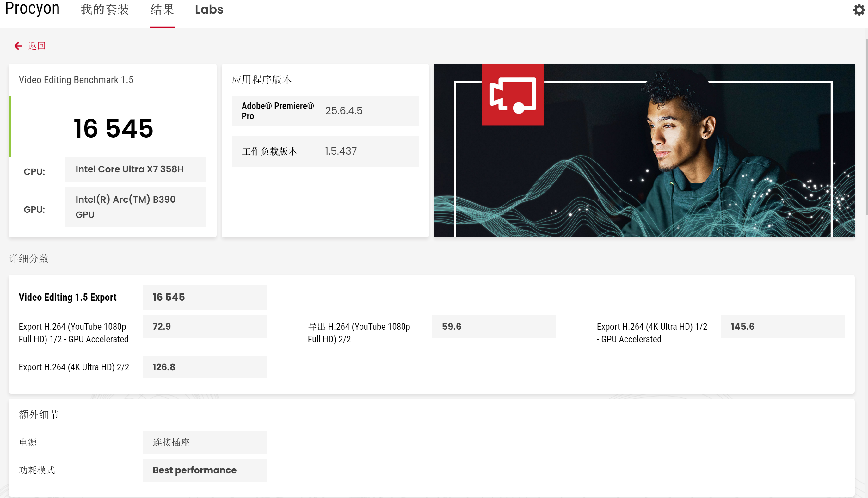The height and width of the screenshot is (498, 868).
Task: Click the Premiere Pro version 25.6.4.5
Action: 343,111
